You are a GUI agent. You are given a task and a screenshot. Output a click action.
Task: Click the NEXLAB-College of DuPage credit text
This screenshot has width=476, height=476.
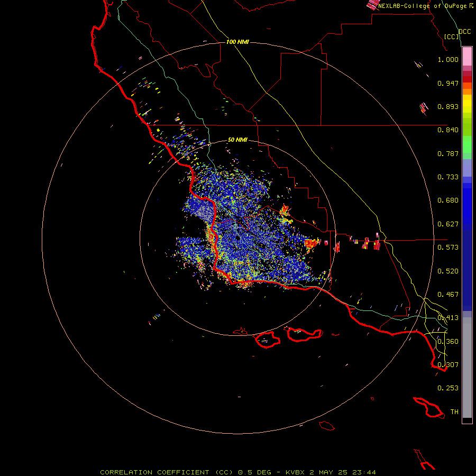tap(422, 6)
